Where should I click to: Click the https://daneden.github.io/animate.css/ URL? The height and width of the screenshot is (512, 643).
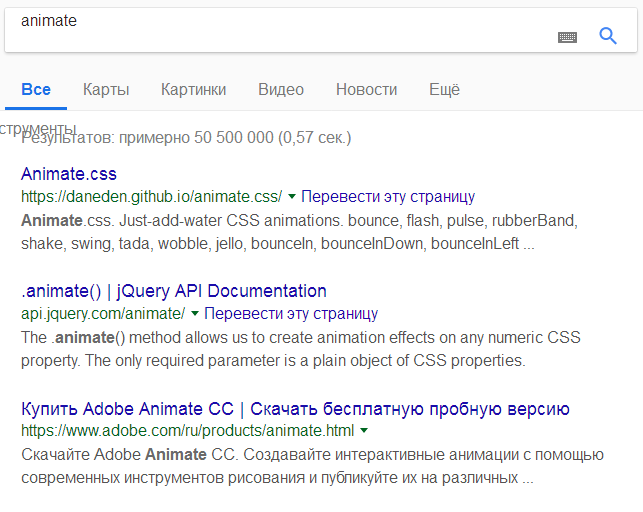coord(151,197)
